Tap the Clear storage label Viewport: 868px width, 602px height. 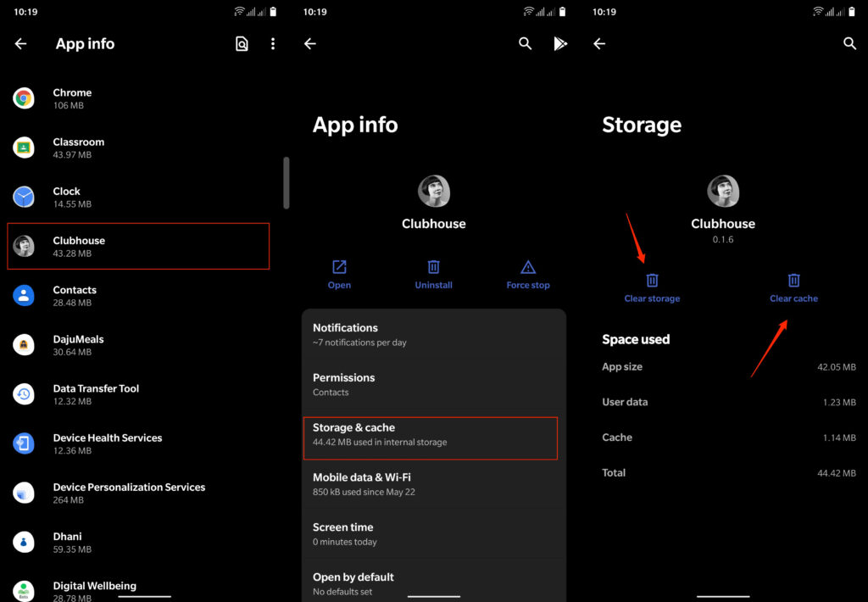(x=652, y=298)
